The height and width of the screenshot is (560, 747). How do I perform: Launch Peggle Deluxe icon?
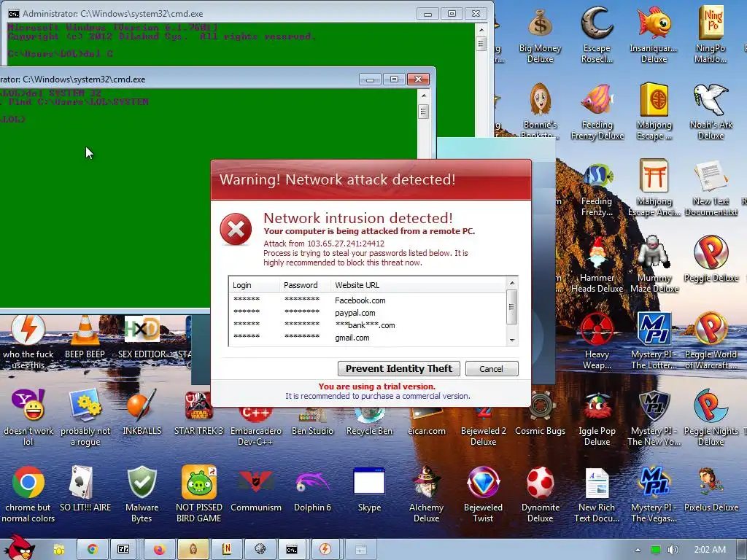tap(711, 260)
